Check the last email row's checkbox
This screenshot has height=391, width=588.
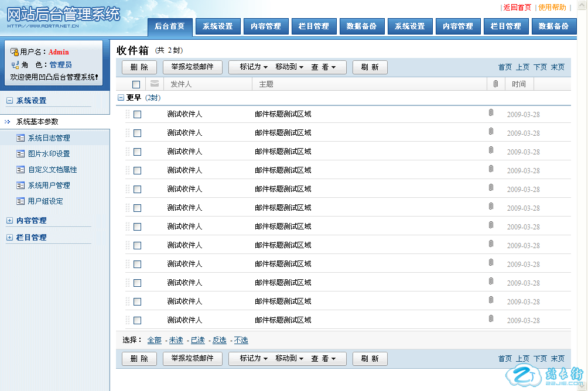[138, 321]
